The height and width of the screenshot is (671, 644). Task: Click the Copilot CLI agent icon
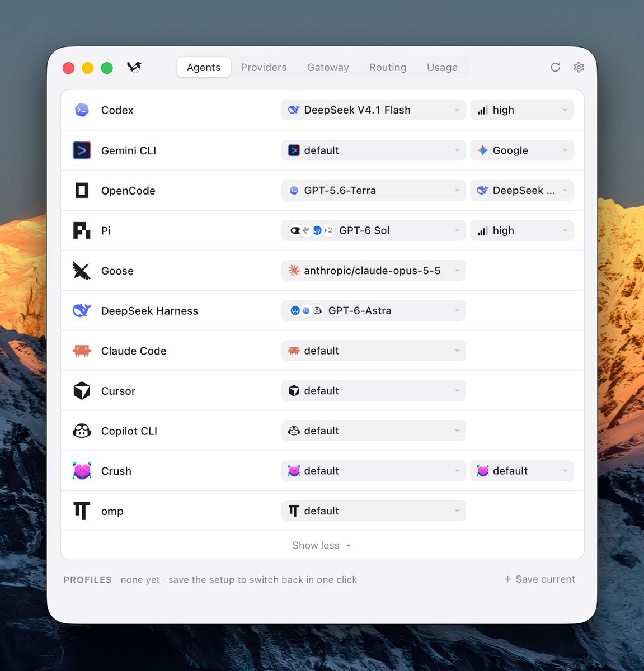click(82, 431)
